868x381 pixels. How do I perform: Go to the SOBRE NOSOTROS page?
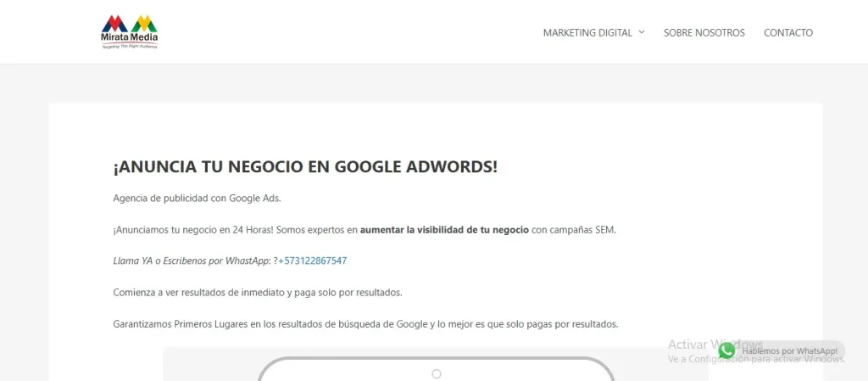704,33
